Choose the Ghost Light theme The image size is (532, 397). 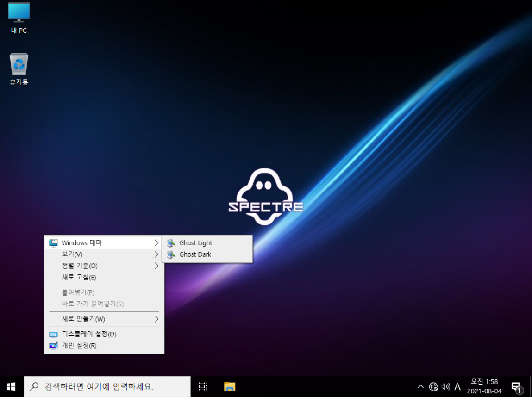[x=207, y=243]
